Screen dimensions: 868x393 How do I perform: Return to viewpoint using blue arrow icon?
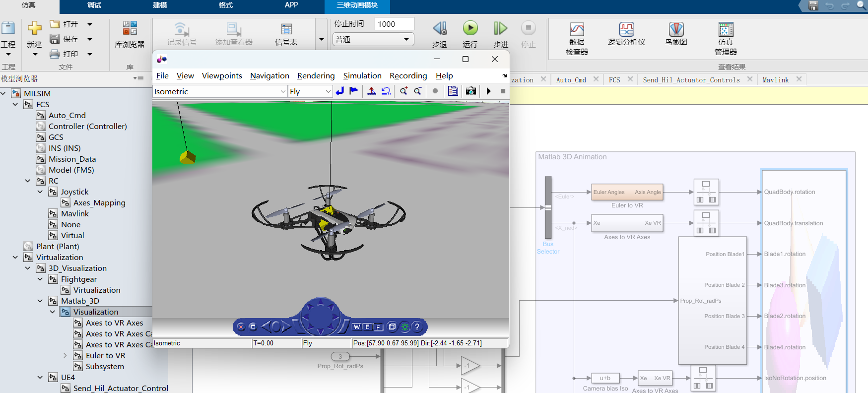340,91
